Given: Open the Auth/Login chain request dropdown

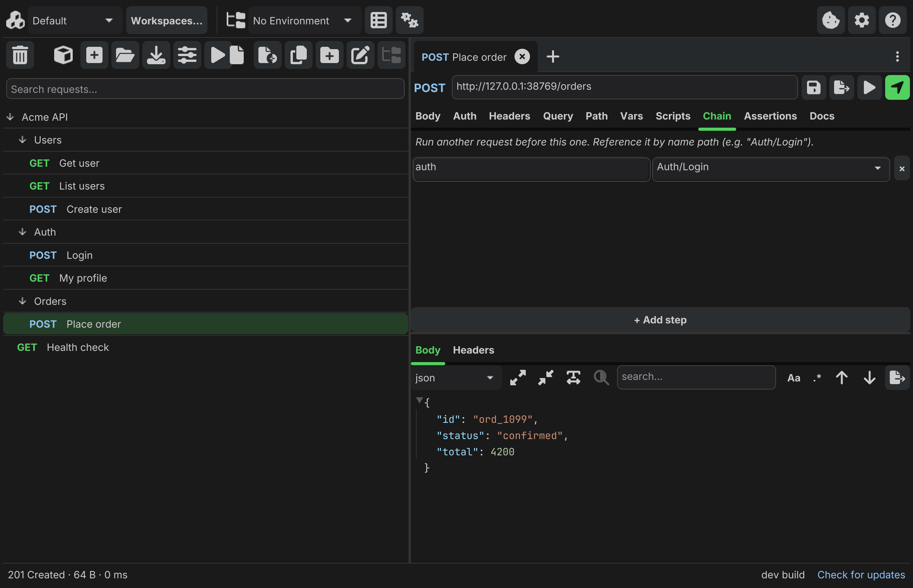Looking at the screenshot, I should (x=771, y=169).
